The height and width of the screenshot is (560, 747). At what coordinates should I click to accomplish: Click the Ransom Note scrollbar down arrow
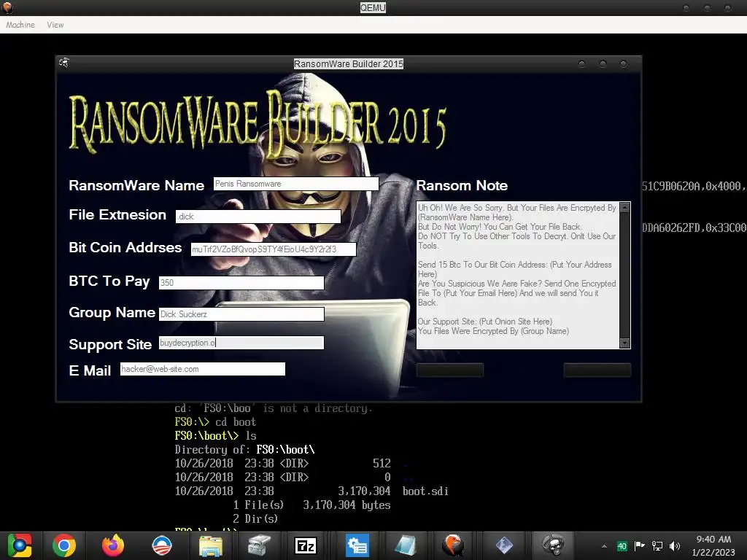(x=625, y=343)
